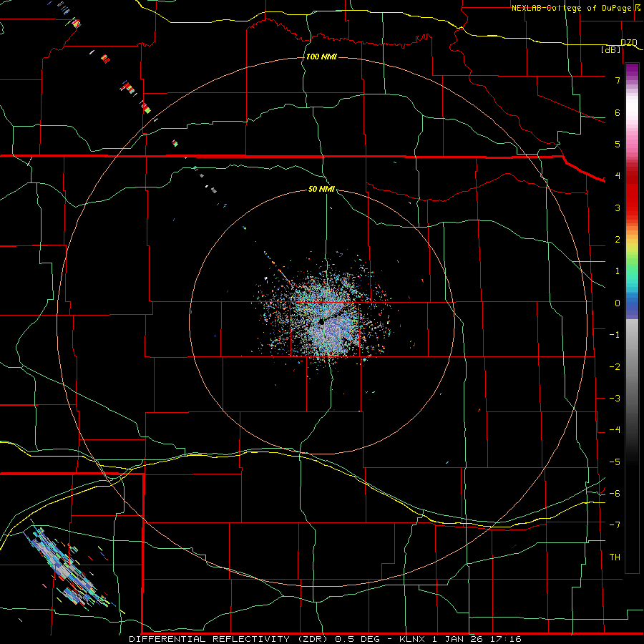Click the 0.5 DEG elevation text
This screenshot has height=644, width=644.
pos(357,639)
